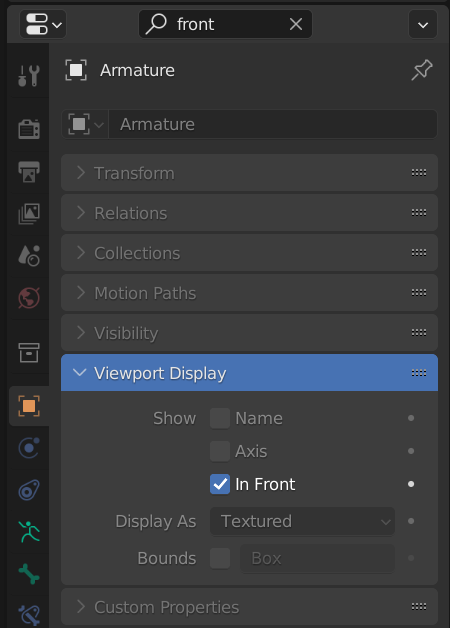Open the View Layer properties tab
The width and height of the screenshot is (450, 628).
pos(29,213)
